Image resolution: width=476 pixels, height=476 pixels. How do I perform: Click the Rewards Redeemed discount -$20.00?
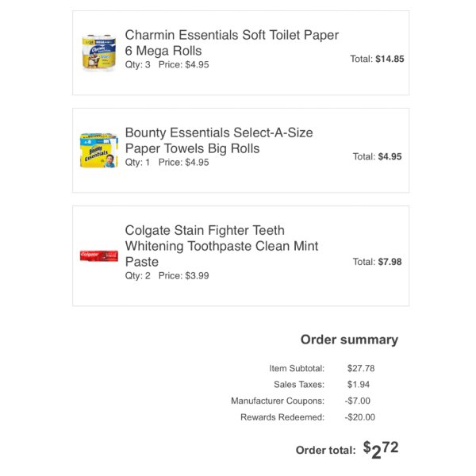tap(359, 417)
